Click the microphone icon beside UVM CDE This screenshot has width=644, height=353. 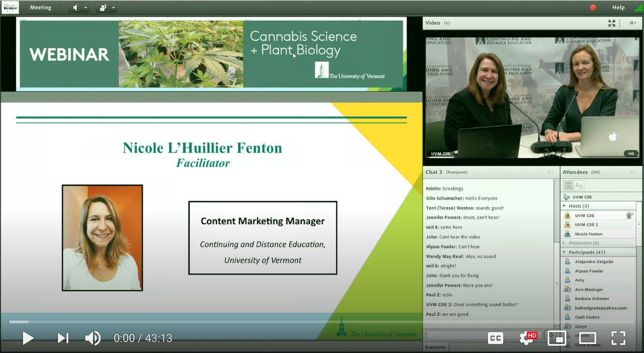tap(630, 215)
